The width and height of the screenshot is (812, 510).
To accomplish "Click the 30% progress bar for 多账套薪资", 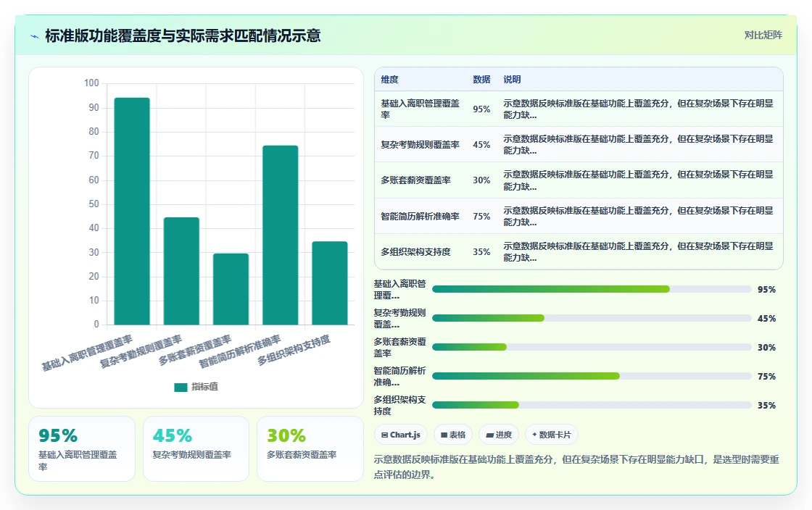I will coord(592,347).
